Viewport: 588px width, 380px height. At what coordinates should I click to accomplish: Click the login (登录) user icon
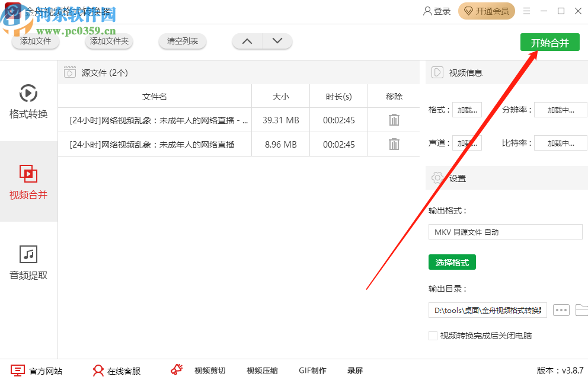click(437, 11)
